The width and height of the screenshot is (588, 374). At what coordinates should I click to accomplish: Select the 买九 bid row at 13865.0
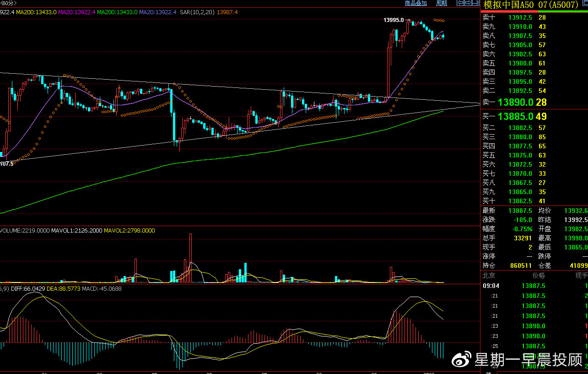534,192
